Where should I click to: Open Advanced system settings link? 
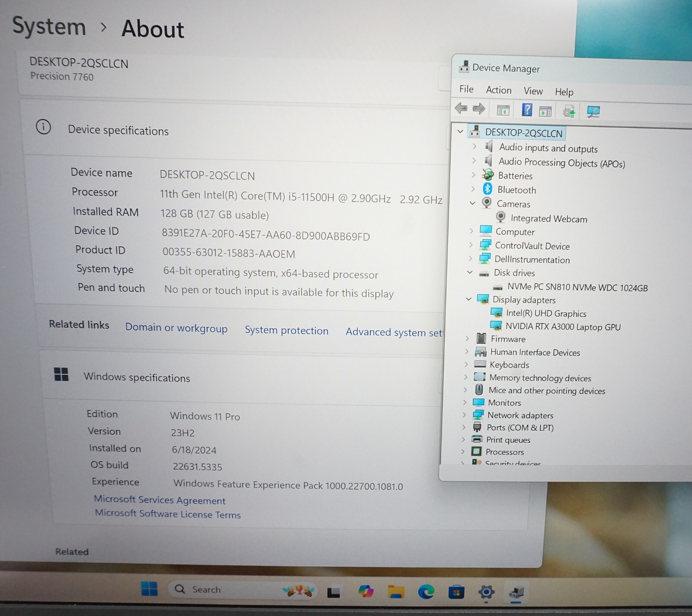(394, 332)
